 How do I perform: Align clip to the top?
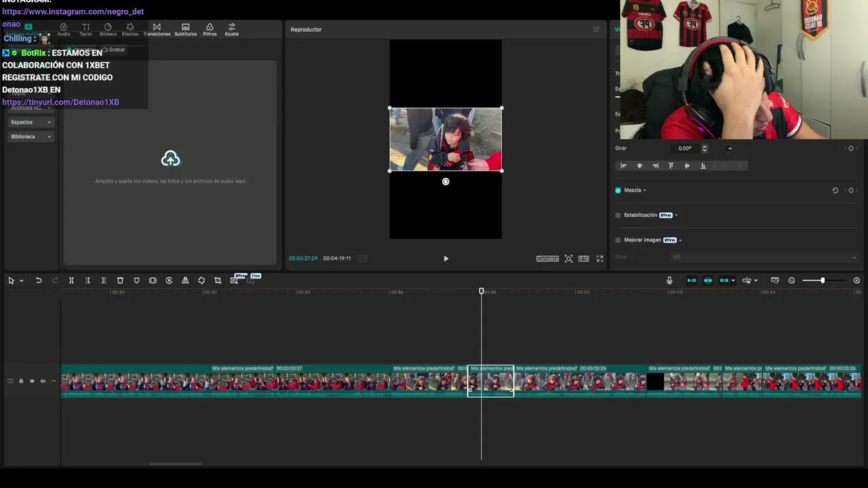click(x=671, y=165)
